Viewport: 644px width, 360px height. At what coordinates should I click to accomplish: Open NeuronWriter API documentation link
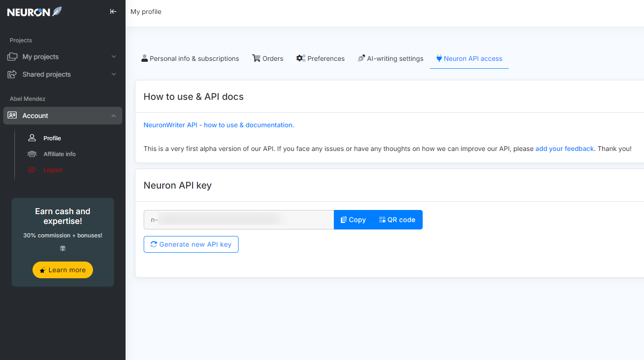pyautogui.click(x=219, y=125)
